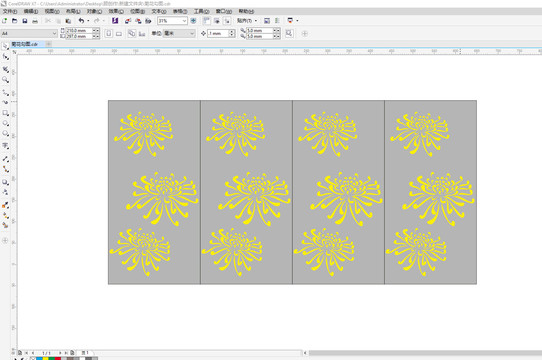Select the Smart Fill tool

point(5,225)
